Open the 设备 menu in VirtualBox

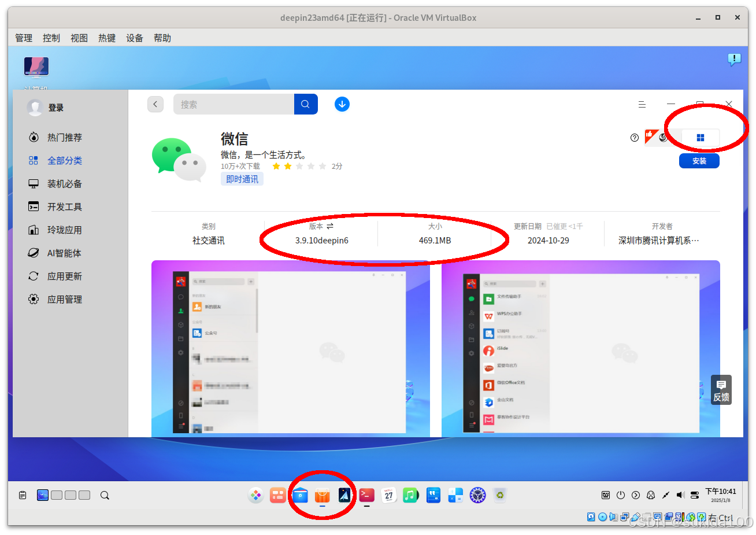coord(135,38)
